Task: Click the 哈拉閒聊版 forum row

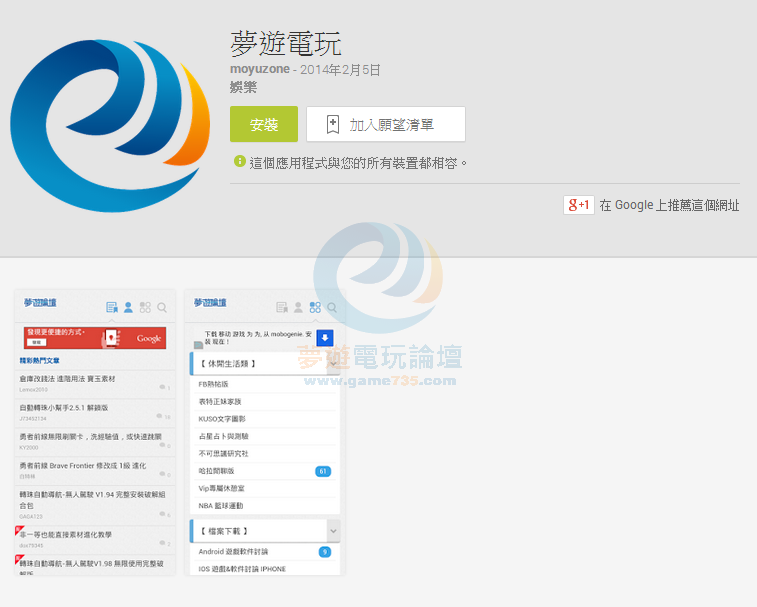Action: [265, 471]
